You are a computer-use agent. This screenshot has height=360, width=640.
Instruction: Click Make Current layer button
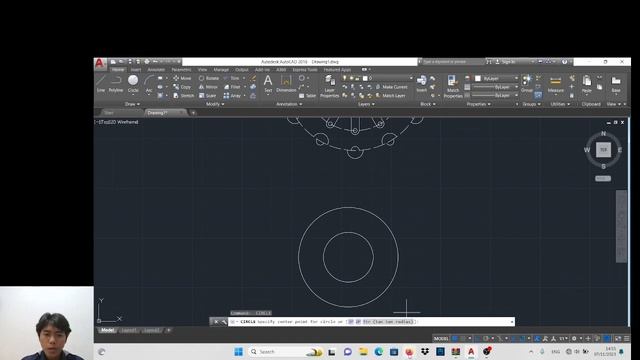[x=391, y=87]
